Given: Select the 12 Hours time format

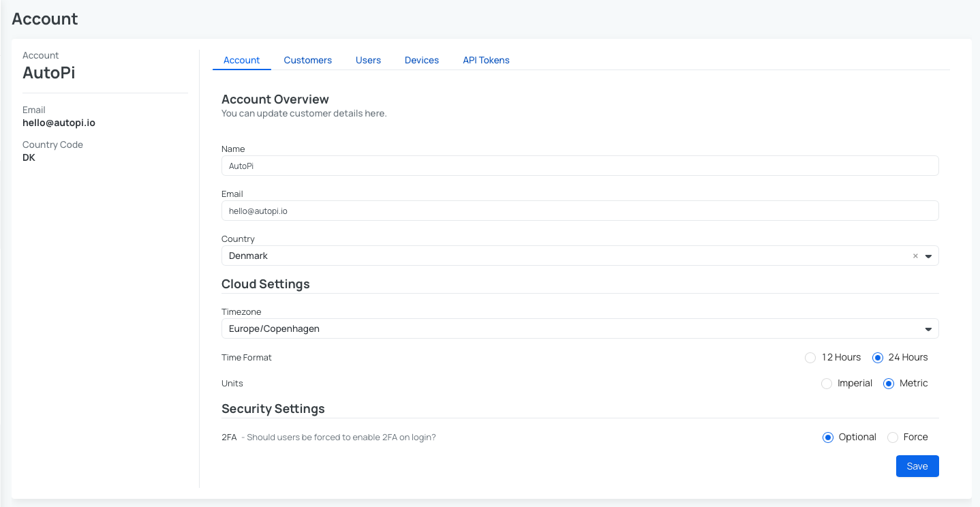Looking at the screenshot, I should click(810, 357).
